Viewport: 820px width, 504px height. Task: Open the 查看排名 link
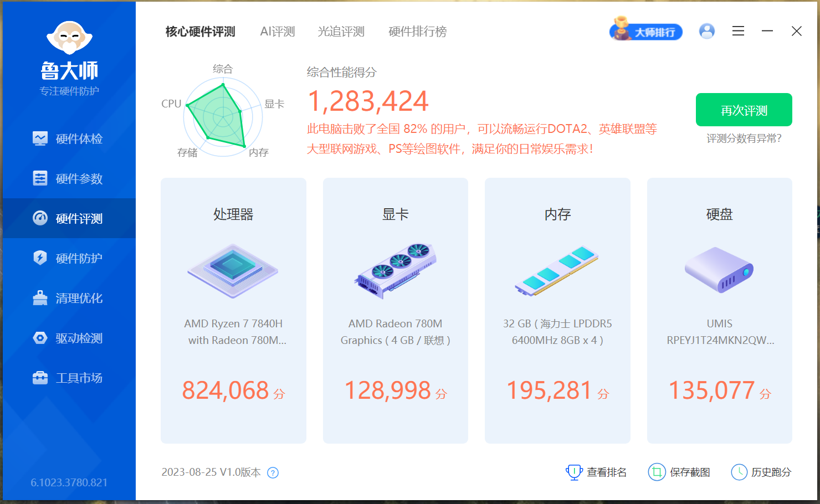pyautogui.click(x=607, y=472)
